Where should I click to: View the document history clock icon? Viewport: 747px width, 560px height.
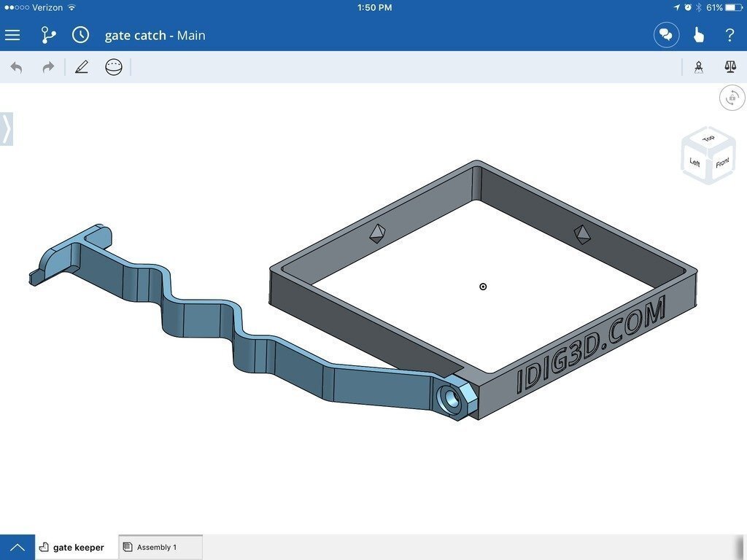80,35
